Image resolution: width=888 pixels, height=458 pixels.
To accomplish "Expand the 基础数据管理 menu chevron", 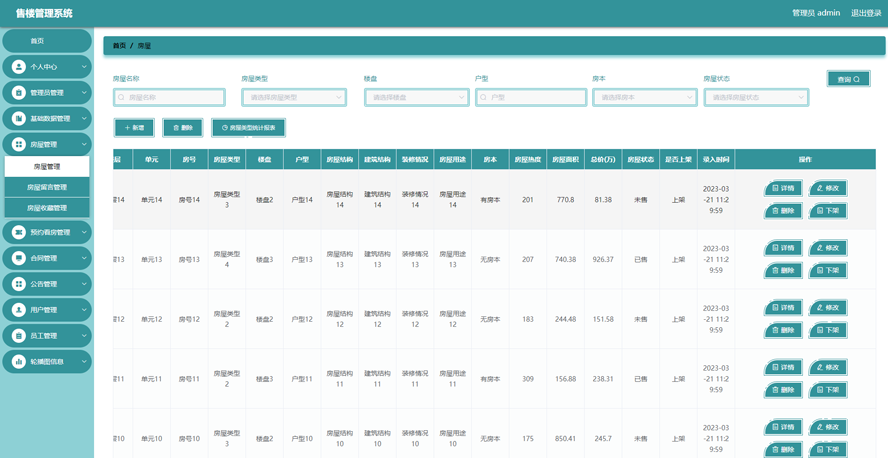I will pyautogui.click(x=84, y=118).
